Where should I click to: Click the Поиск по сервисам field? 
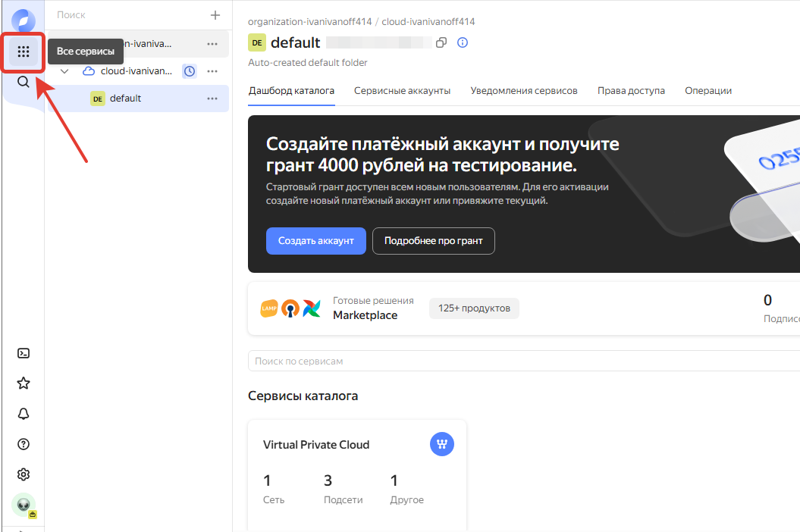point(523,361)
